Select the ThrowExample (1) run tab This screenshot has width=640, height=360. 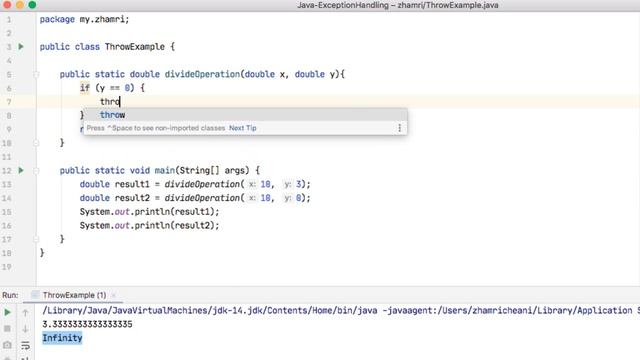[x=74, y=295]
